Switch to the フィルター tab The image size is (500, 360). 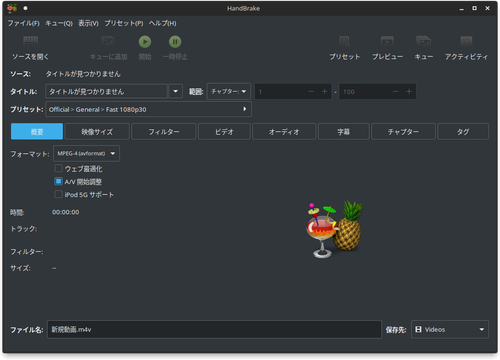click(164, 132)
